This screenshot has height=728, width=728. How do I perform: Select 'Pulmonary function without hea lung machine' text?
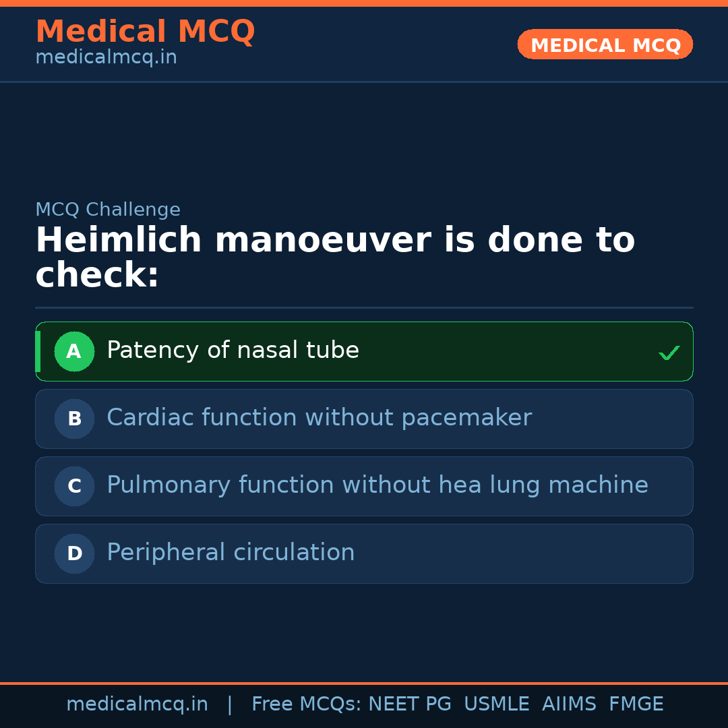[x=377, y=485]
